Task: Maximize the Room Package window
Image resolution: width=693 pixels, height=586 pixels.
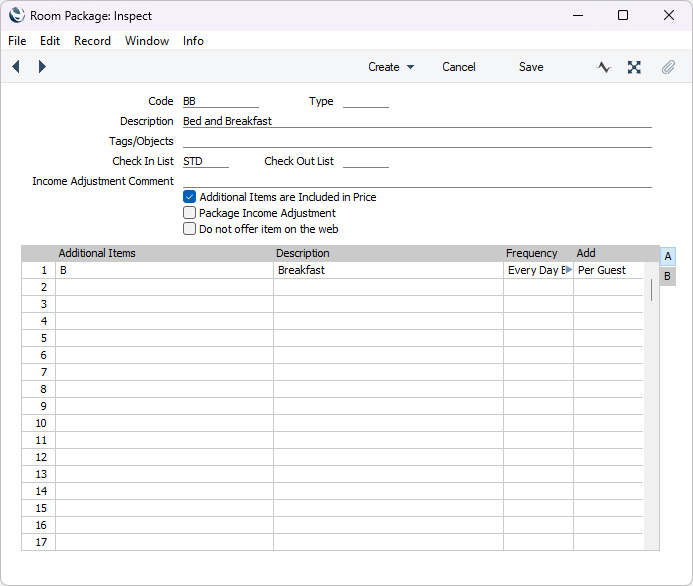Action: (x=623, y=15)
